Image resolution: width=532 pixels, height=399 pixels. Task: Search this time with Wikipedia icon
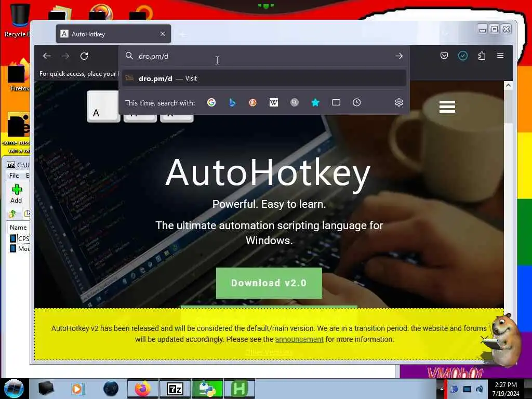pyautogui.click(x=273, y=102)
